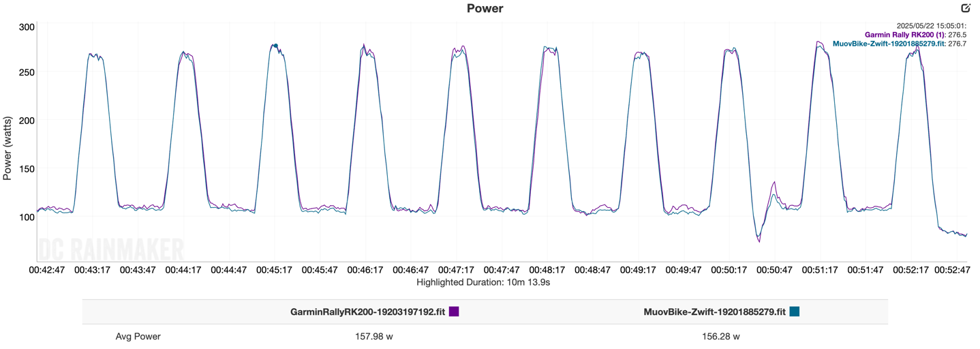Select the Power chart title

coord(485,9)
